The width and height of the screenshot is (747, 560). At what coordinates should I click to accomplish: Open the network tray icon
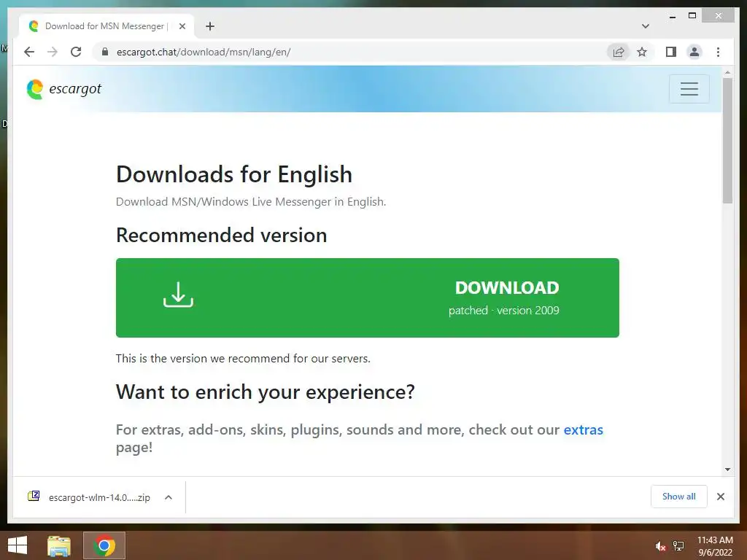coord(678,546)
